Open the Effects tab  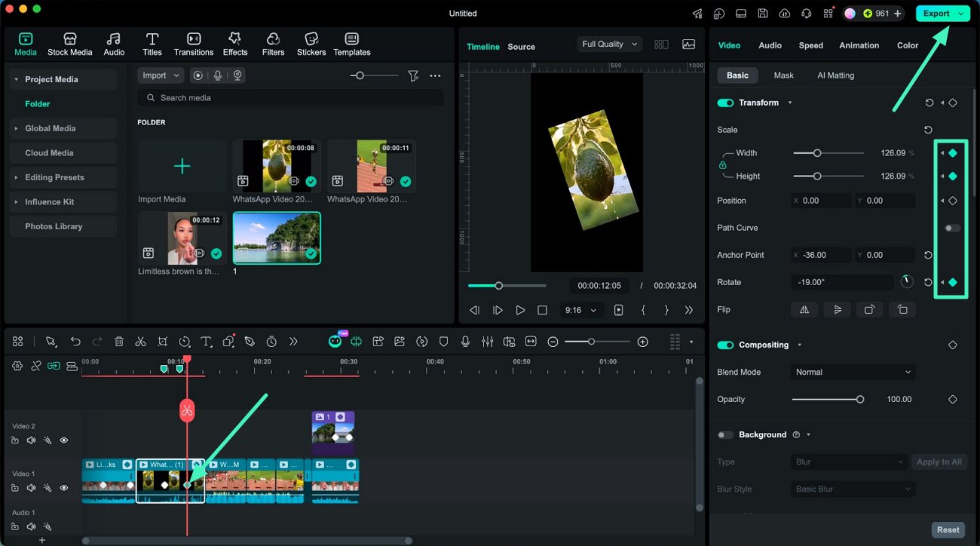pos(235,44)
